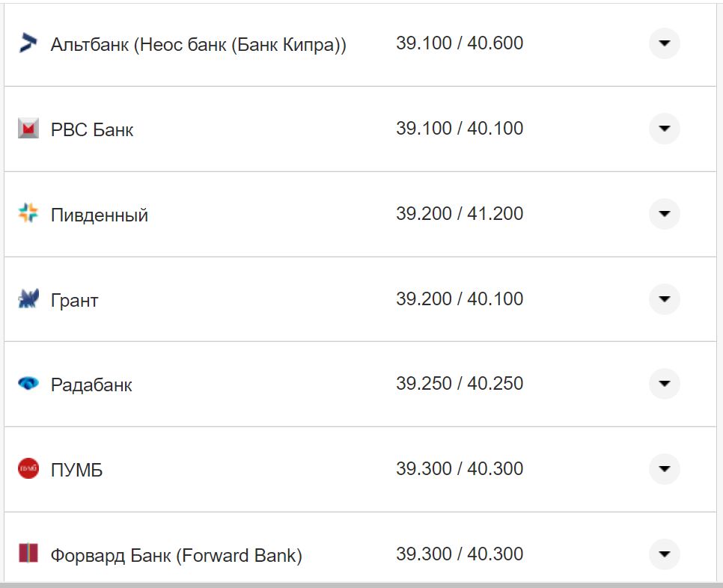This screenshot has width=723, height=588.
Task: Expand the РВС Банк row arrow
Action: point(664,129)
